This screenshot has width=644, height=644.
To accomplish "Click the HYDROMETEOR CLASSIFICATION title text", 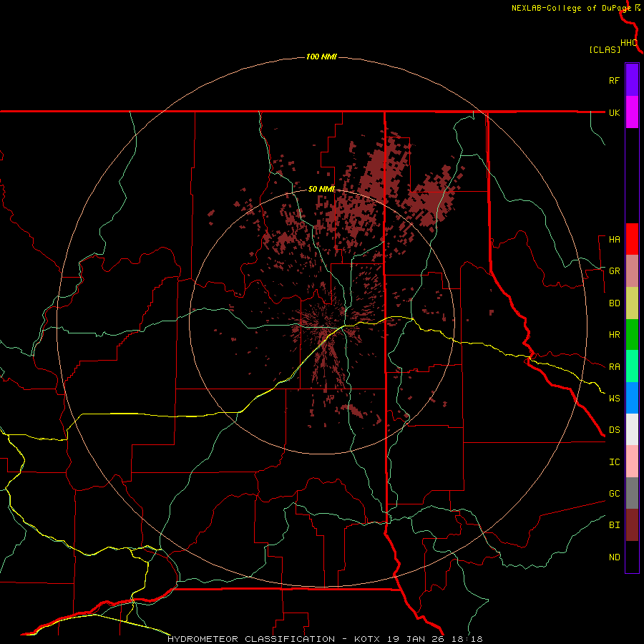I will point(251,639).
